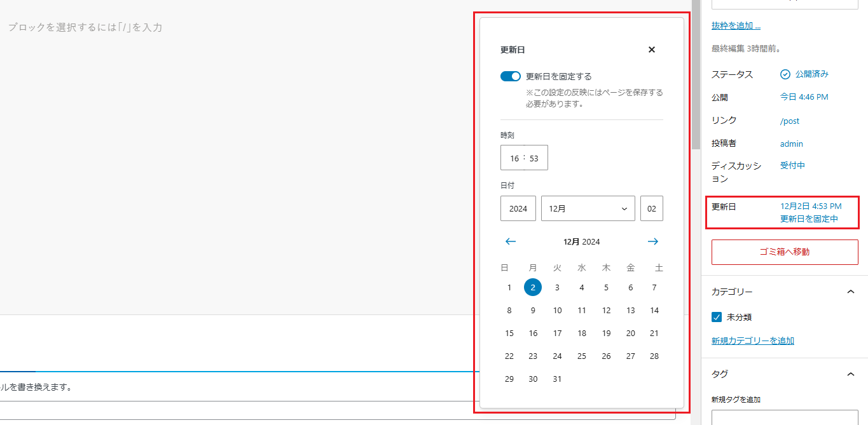Select December 22 in the calendar
The height and width of the screenshot is (425, 868).
tap(509, 356)
